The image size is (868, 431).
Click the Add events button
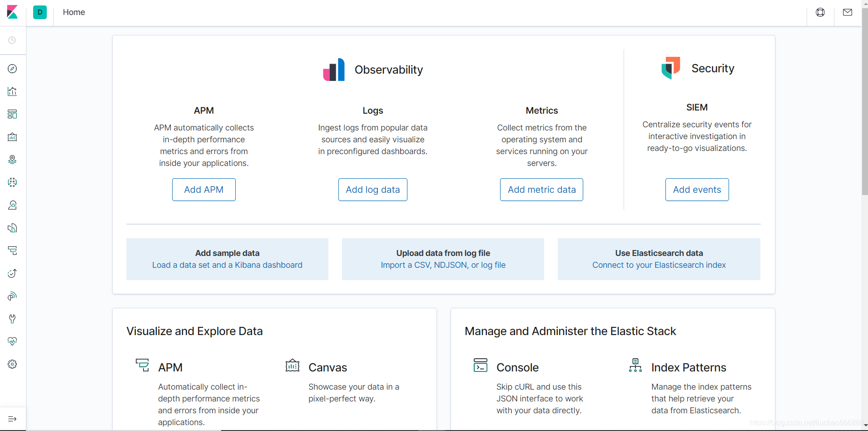point(697,190)
